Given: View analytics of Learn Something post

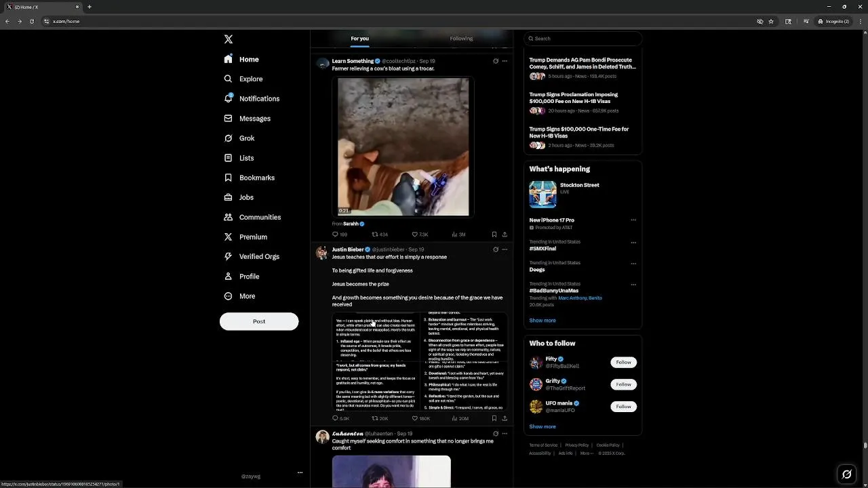Looking at the screenshot, I should click(x=458, y=235).
